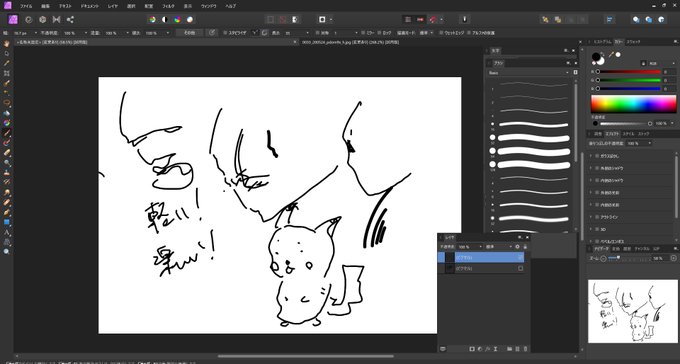The width and height of the screenshot is (680, 364).
Task: Toggle visibility checkbox of the selected top layer
Action: click(520, 257)
